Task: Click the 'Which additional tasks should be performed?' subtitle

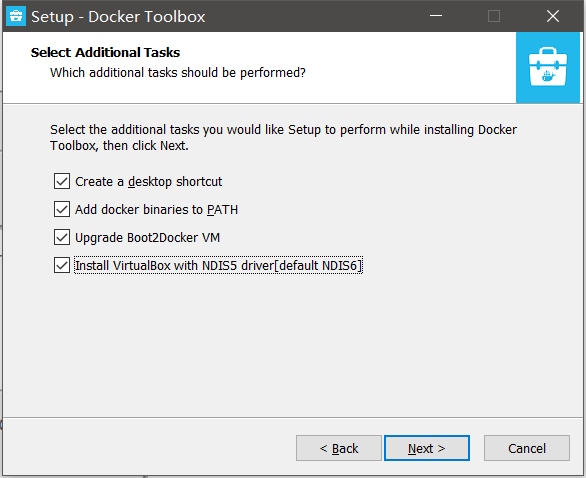Action: pyautogui.click(x=178, y=73)
